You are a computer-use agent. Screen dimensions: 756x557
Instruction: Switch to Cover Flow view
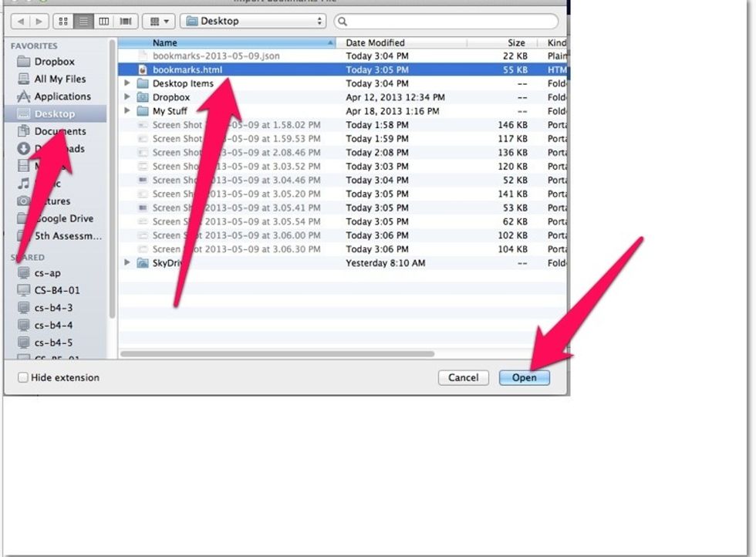click(x=125, y=21)
